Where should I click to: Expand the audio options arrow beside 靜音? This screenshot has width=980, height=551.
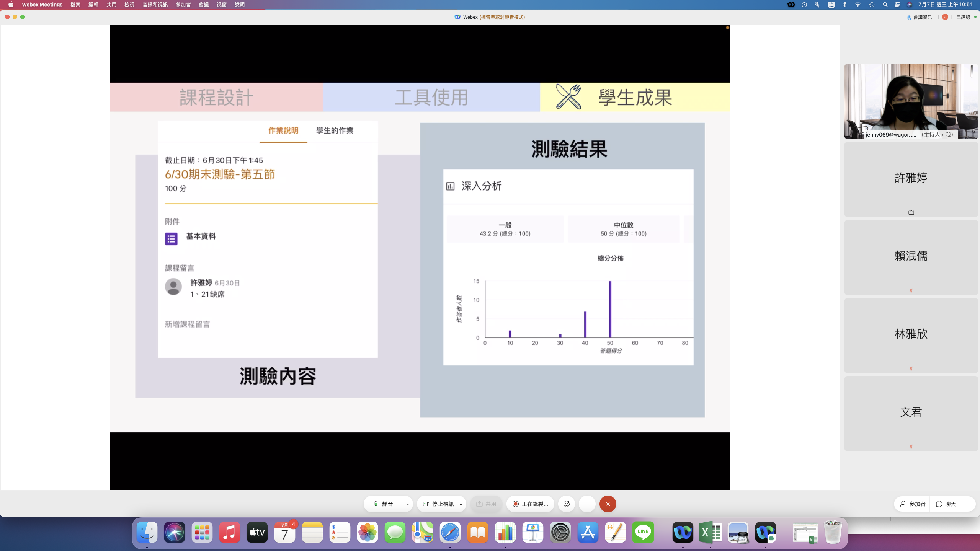[x=408, y=504]
